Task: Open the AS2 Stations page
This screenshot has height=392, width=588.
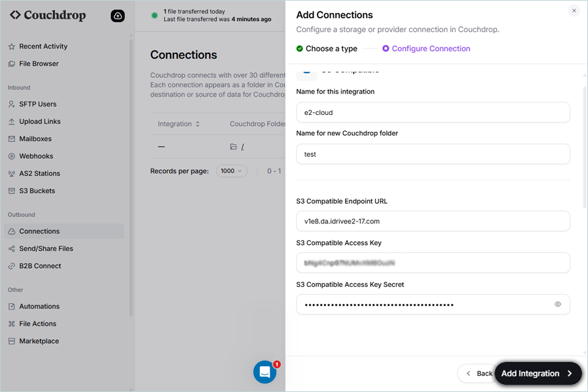Action: pyautogui.click(x=39, y=174)
